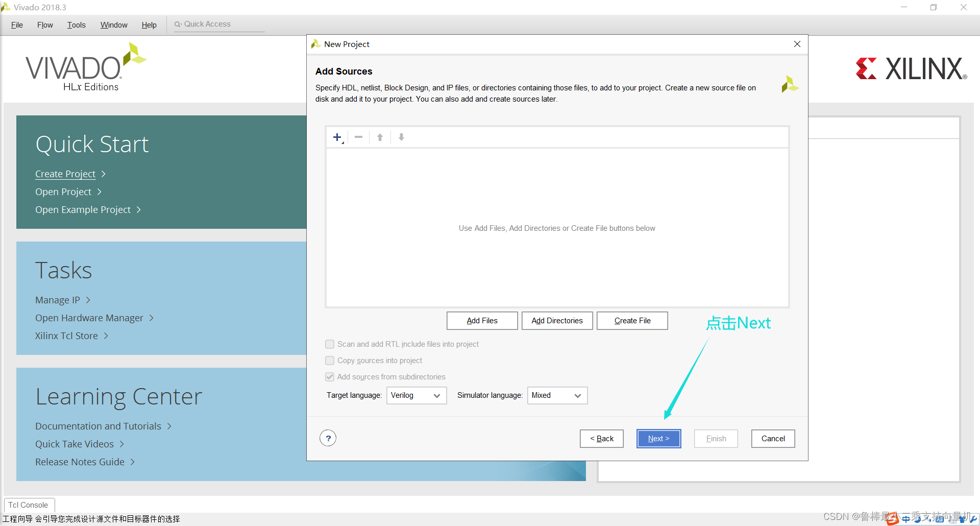
Task: Click the Open Hardware Manager link
Action: [89, 318]
